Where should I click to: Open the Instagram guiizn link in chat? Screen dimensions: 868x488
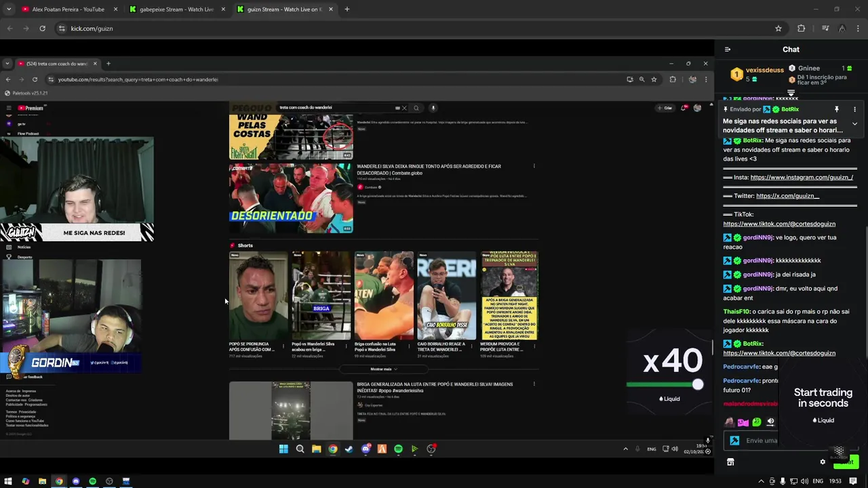tap(802, 178)
